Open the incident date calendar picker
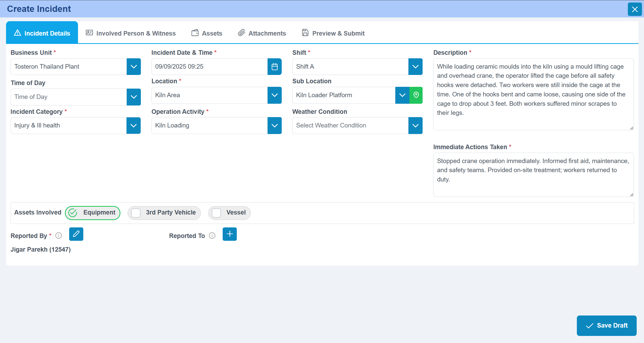The width and height of the screenshot is (644, 343). [x=274, y=67]
